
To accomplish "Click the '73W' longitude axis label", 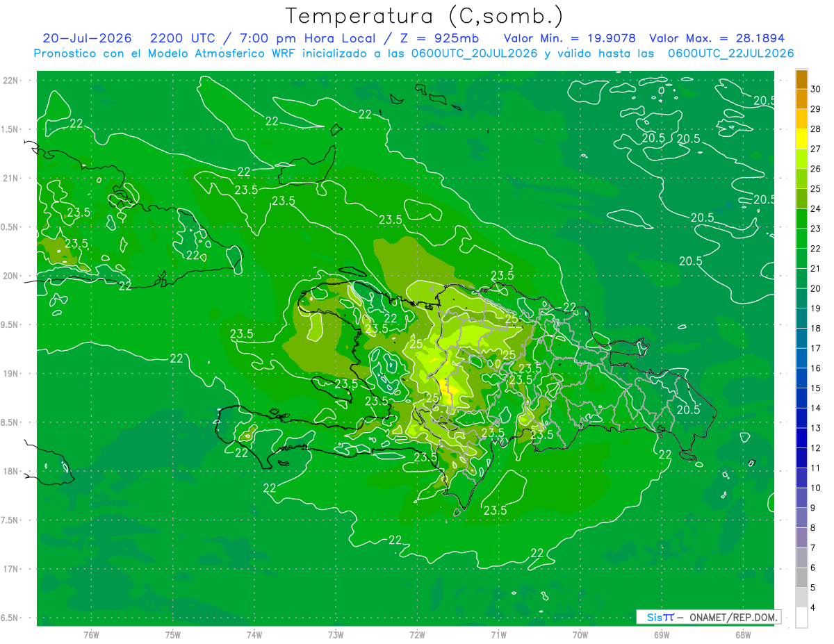I will click(336, 635).
